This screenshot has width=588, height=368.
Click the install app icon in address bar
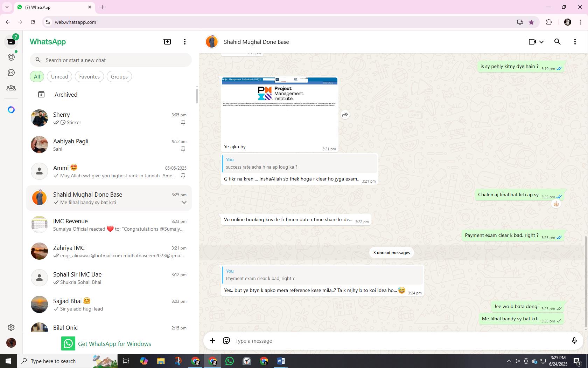520,22
